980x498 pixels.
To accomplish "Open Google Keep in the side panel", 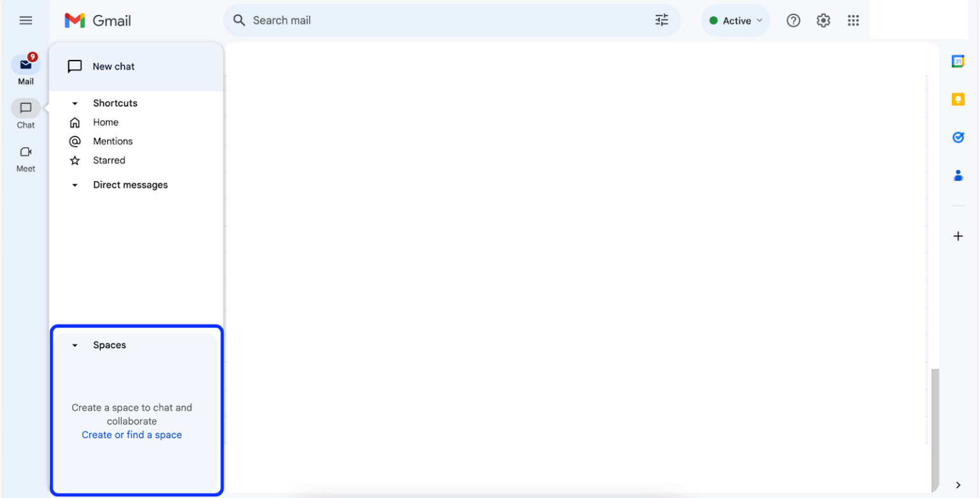I will [x=958, y=99].
